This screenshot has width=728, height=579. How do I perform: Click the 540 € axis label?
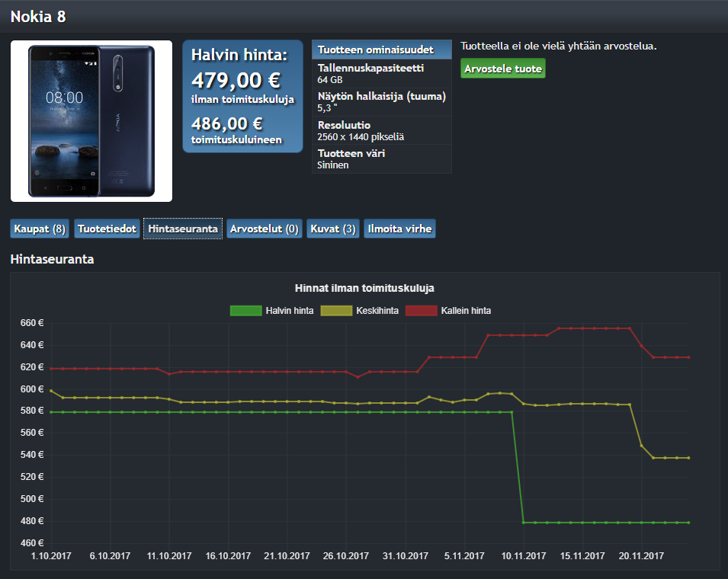tap(32, 455)
